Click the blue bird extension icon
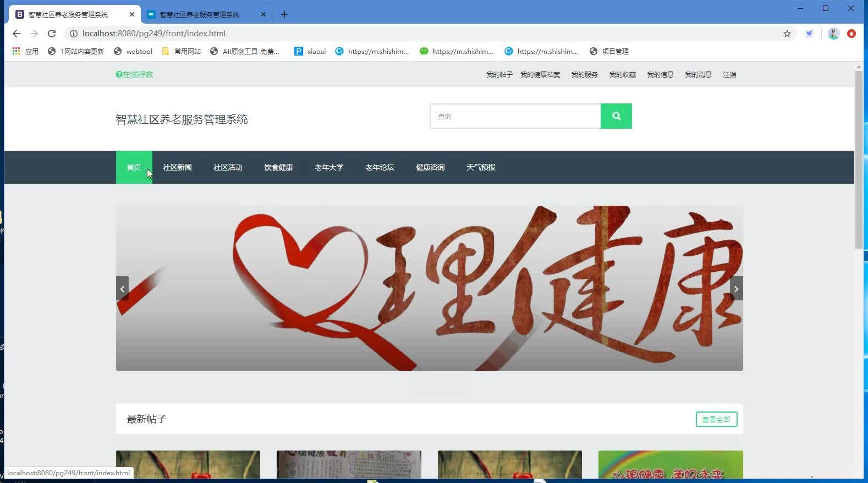 tap(810, 34)
